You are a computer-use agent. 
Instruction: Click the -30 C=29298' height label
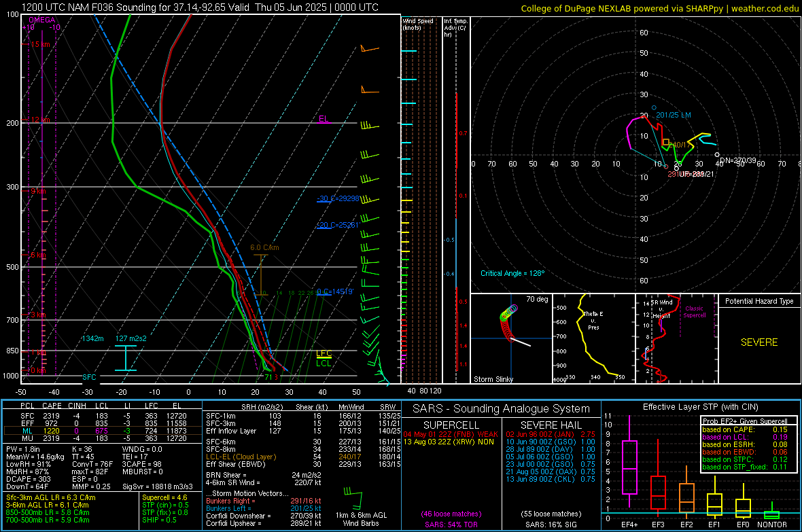338,198
